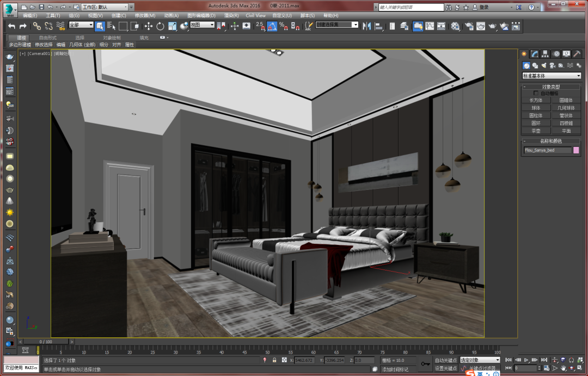Open the 工作区: 默认 workspace dropdown

tap(105, 7)
